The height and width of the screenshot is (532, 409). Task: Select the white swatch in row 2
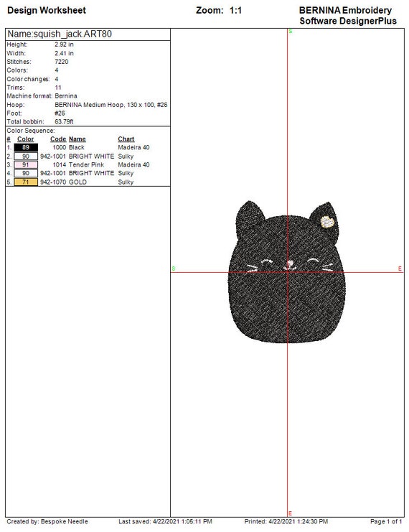coord(26,156)
